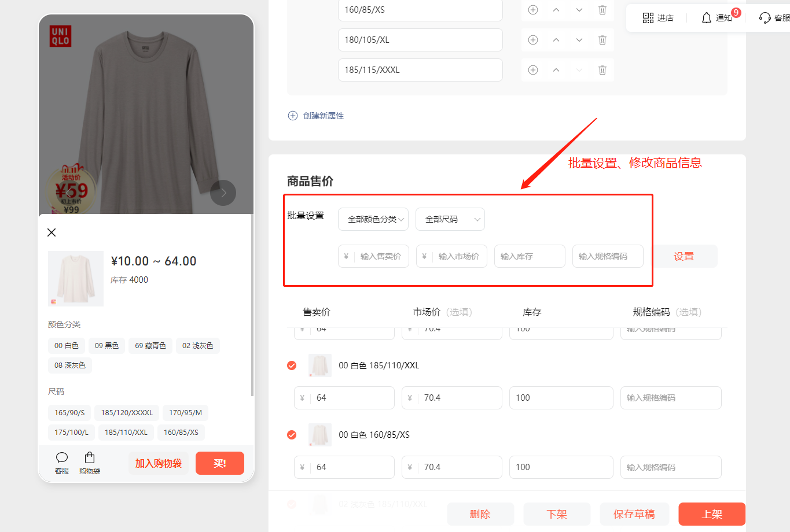Image resolution: width=790 pixels, height=532 pixels.
Task: Move 180/105/XL size down
Action: pos(579,40)
